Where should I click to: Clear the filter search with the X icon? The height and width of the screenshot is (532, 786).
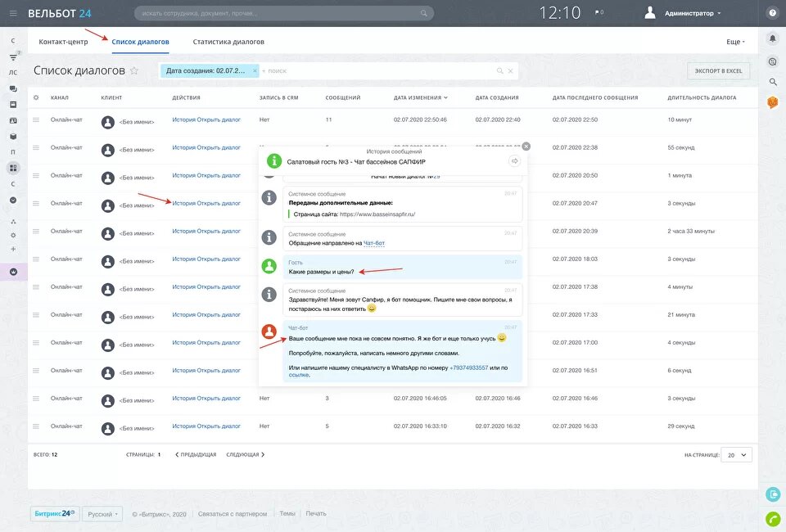coord(510,71)
